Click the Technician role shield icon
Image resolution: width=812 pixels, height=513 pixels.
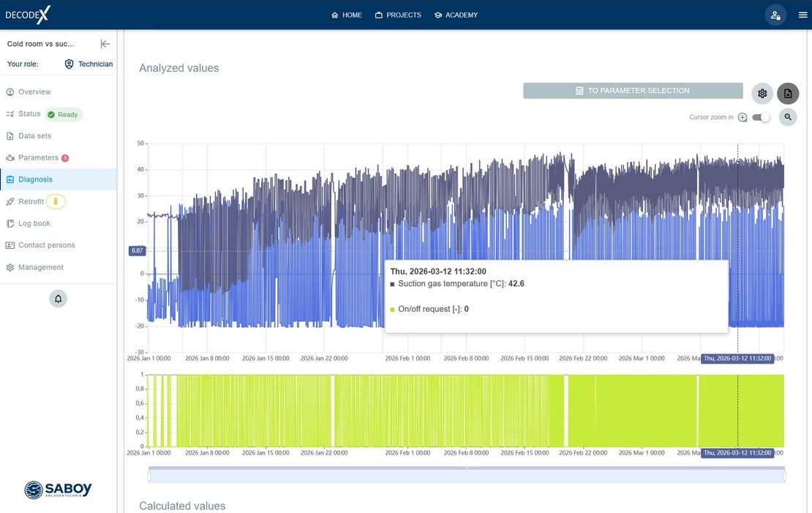(x=69, y=64)
